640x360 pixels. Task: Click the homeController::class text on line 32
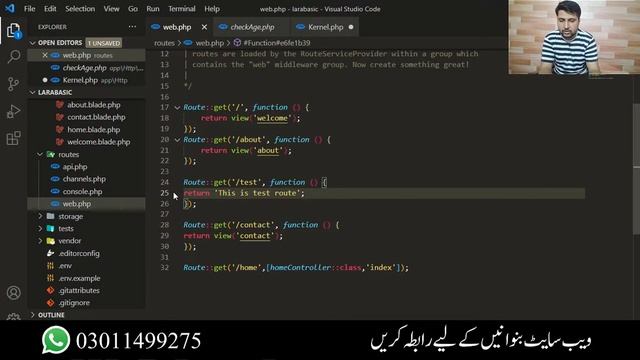click(316, 268)
